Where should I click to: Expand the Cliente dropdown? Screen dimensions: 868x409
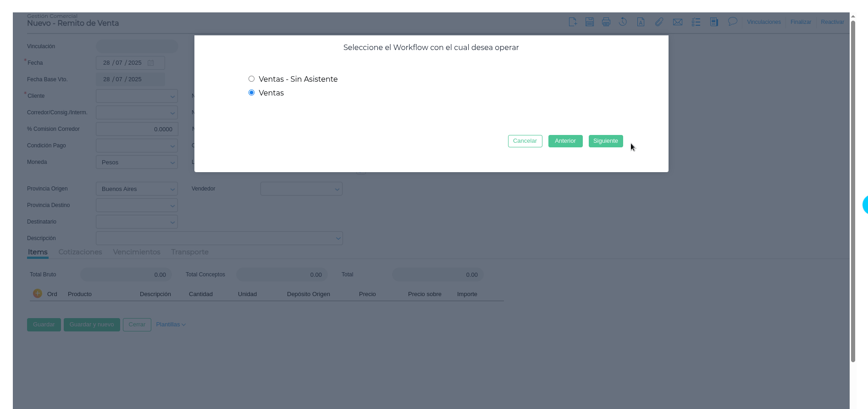(x=137, y=96)
